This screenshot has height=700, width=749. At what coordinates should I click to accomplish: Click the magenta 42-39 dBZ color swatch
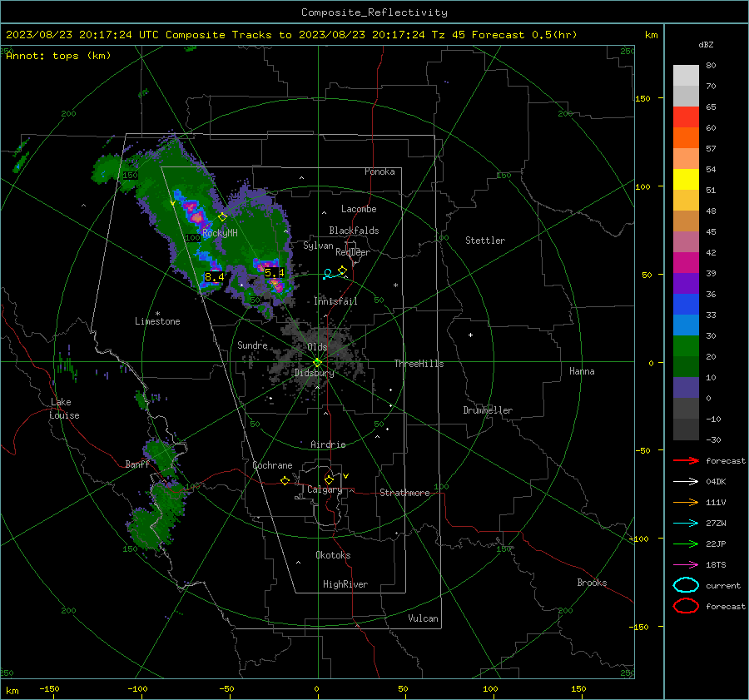(686, 263)
